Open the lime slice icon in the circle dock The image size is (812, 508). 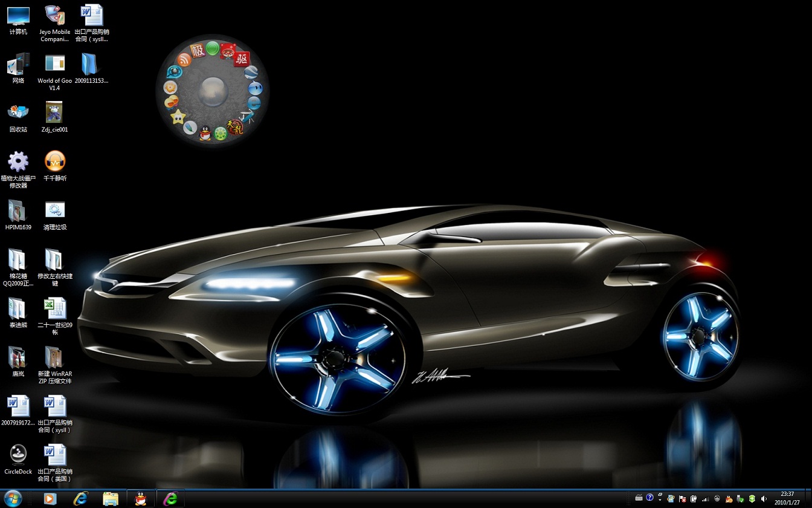pos(221,133)
